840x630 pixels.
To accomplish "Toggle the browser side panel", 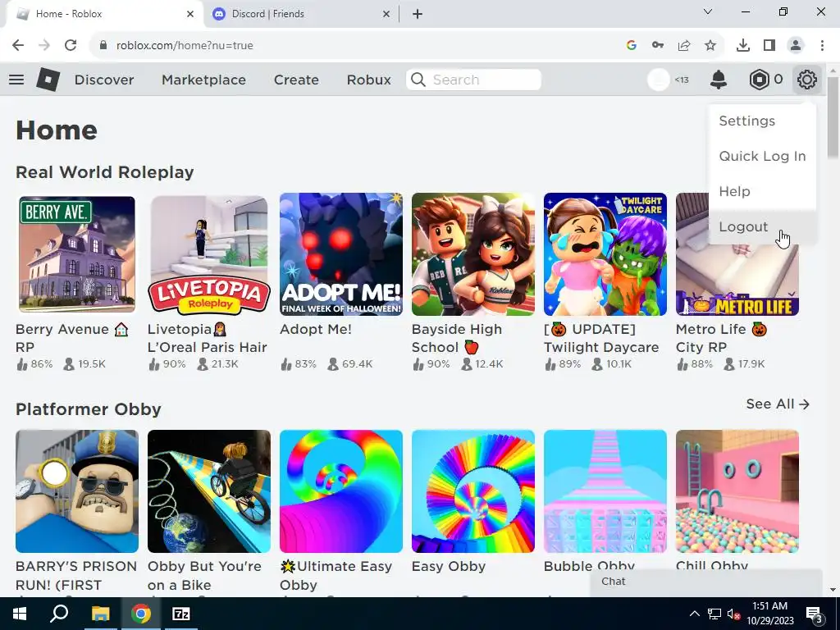I will (769, 46).
